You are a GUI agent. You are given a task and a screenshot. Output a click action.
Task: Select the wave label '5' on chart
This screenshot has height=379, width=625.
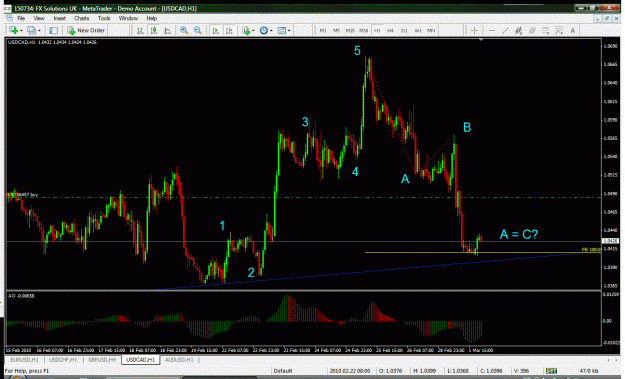coord(357,51)
